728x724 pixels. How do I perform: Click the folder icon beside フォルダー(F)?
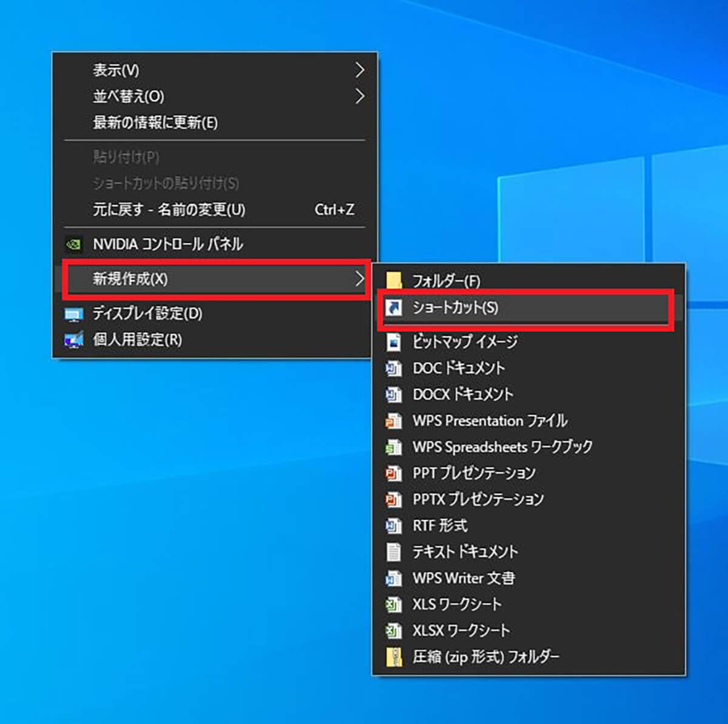[394, 281]
